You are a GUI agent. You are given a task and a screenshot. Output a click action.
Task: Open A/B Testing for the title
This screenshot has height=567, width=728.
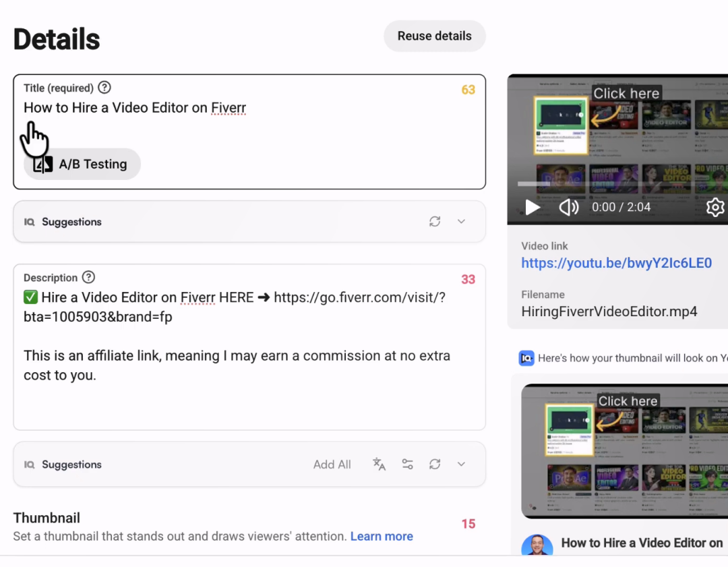pyautogui.click(x=82, y=164)
